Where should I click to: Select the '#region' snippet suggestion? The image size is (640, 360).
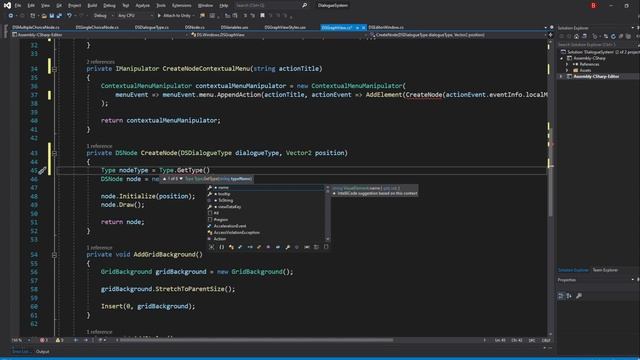tap(265, 220)
